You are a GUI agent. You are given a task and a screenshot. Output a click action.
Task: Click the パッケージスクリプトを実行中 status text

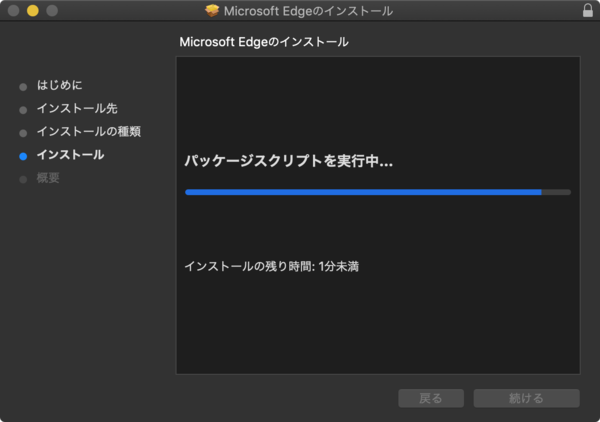[x=289, y=161]
